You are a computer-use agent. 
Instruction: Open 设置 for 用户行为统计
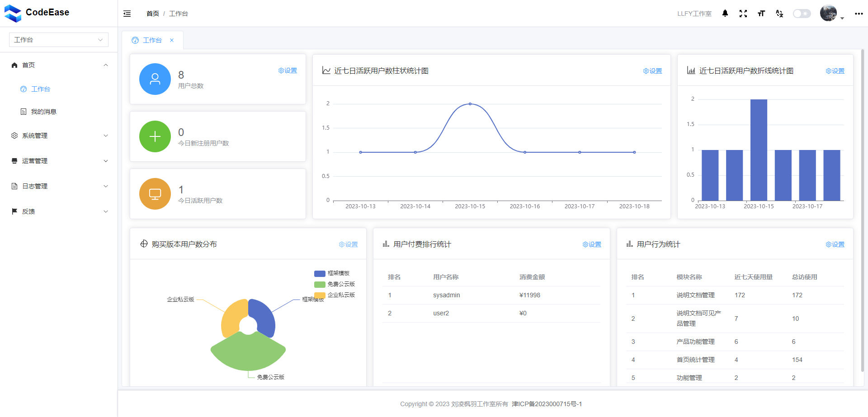pyautogui.click(x=835, y=244)
